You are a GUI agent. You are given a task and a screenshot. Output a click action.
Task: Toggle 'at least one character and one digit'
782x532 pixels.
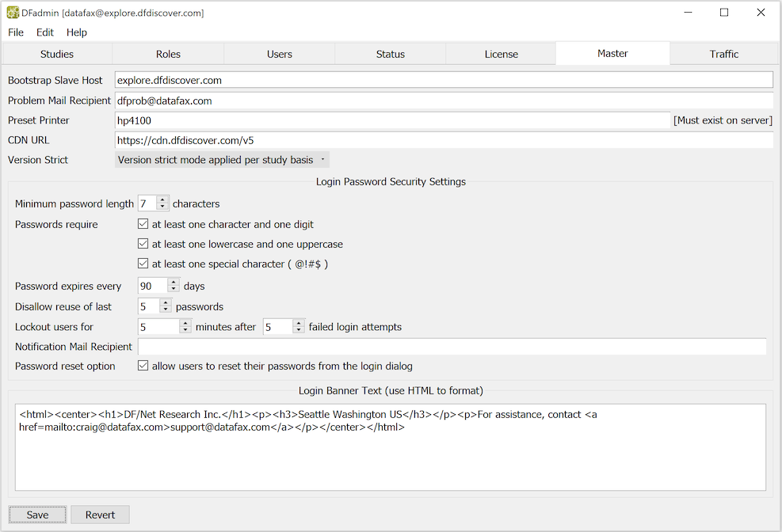(x=143, y=224)
